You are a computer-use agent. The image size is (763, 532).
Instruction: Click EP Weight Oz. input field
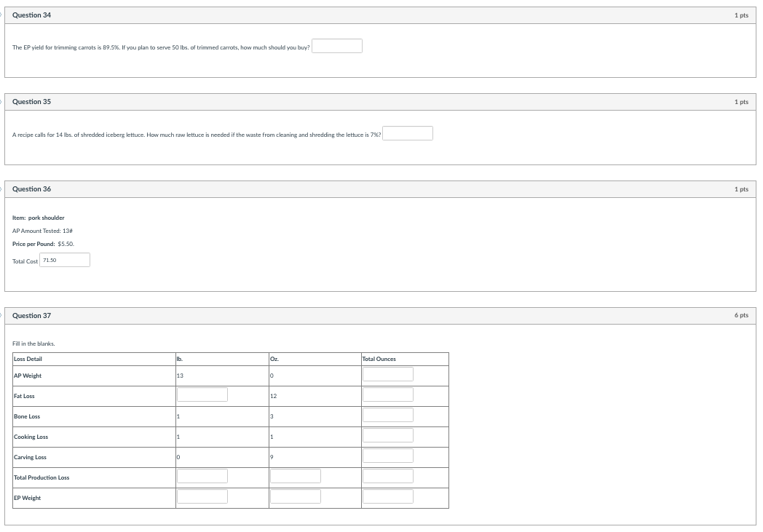[x=296, y=496]
